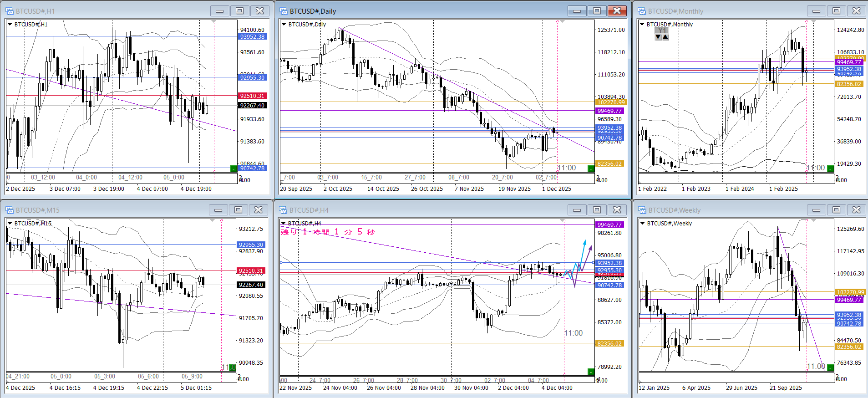Click the BTCUSD#,H1 window chart icon
The image size is (868, 398).
[10, 11]
